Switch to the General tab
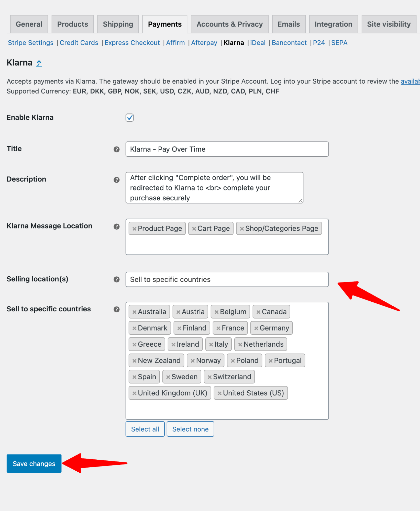This screenshot has height=511, width=420. click(29, 24)
